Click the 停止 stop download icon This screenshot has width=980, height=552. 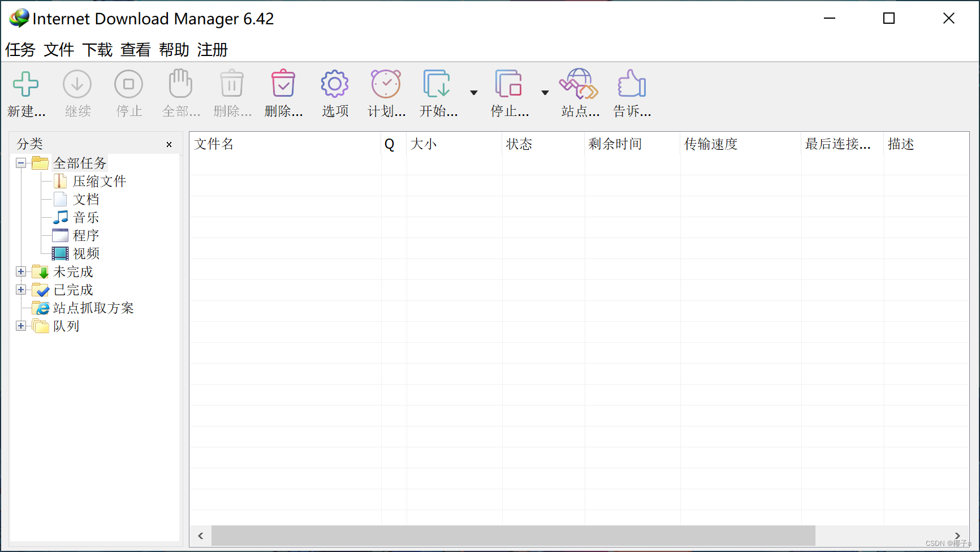click(129, 84)
